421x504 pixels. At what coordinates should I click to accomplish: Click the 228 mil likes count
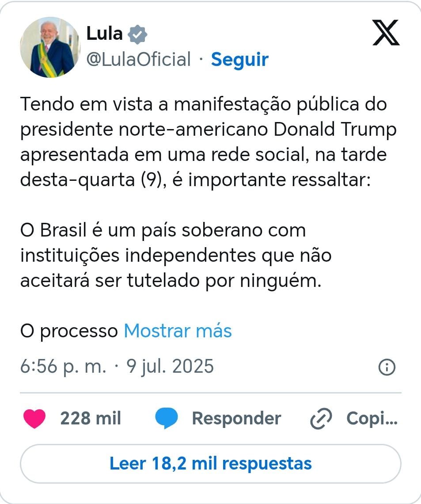[91, 418]
